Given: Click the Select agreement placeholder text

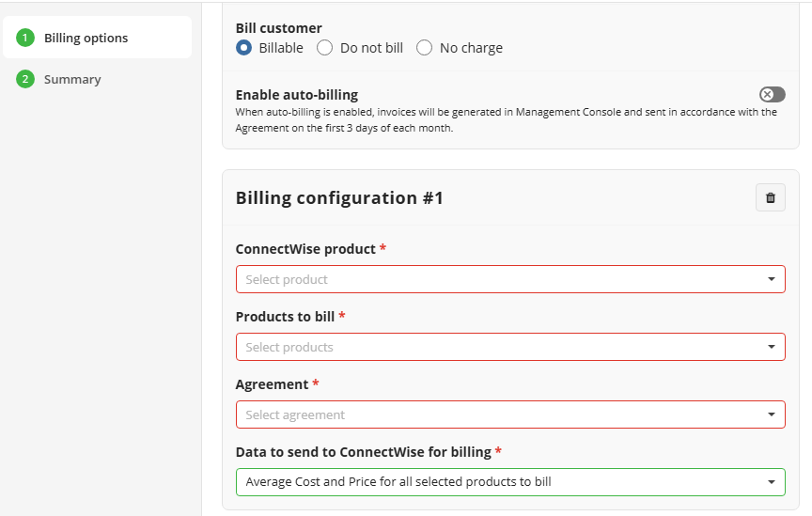Looking at the screenshot, I should [x=295, y=415].
